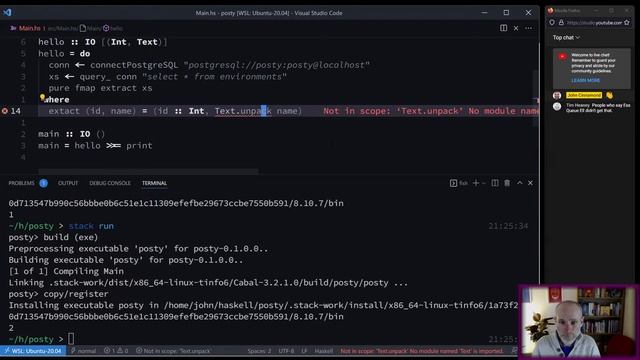Image resolution: width=640 pixels, height=360 pixels.
Task: Create a new terminal with plus icon
Action: click(x=476, y=183)
